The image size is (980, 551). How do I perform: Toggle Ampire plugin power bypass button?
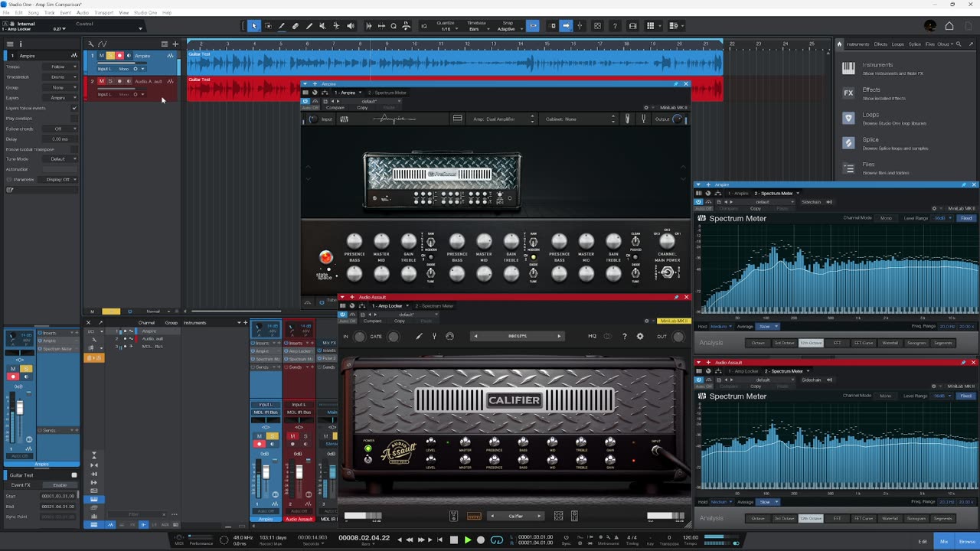pyautogui.click(x=305, y=101)
